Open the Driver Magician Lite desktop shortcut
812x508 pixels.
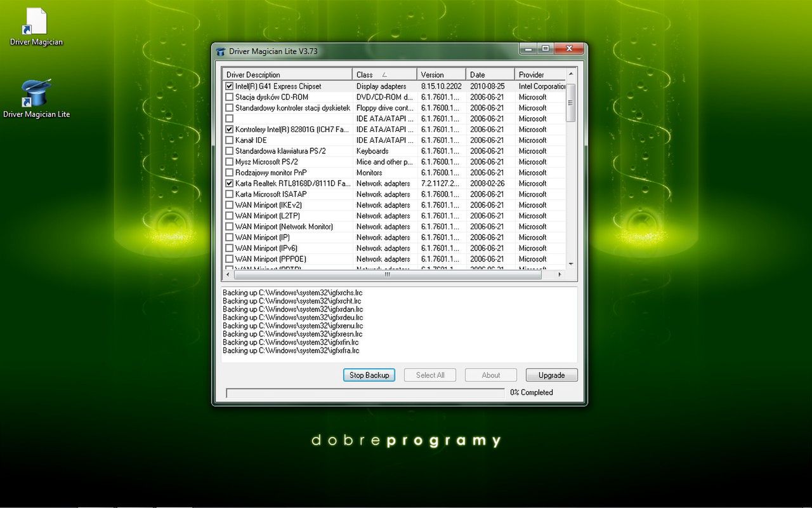point(36,98)
